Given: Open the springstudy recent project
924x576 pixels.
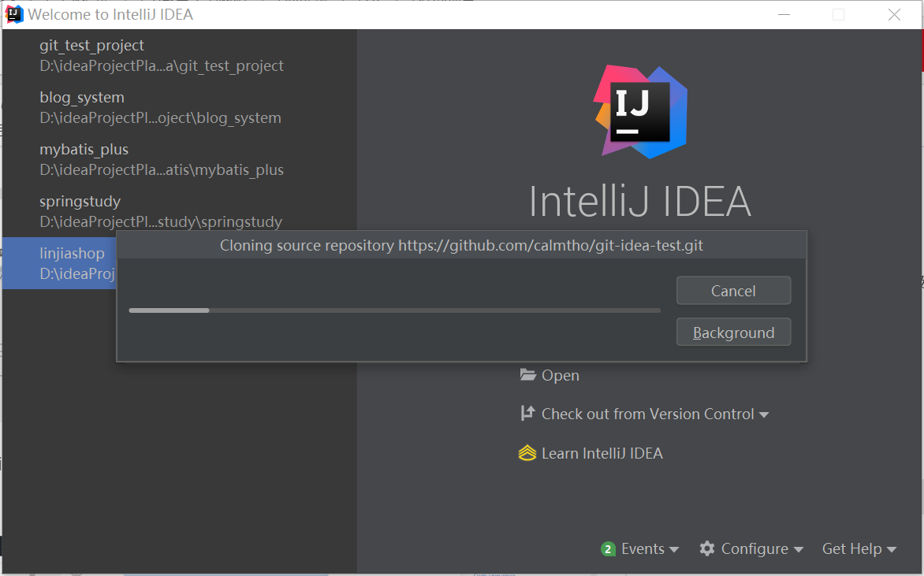Looking at the screenshot, I should pos(179,211).
